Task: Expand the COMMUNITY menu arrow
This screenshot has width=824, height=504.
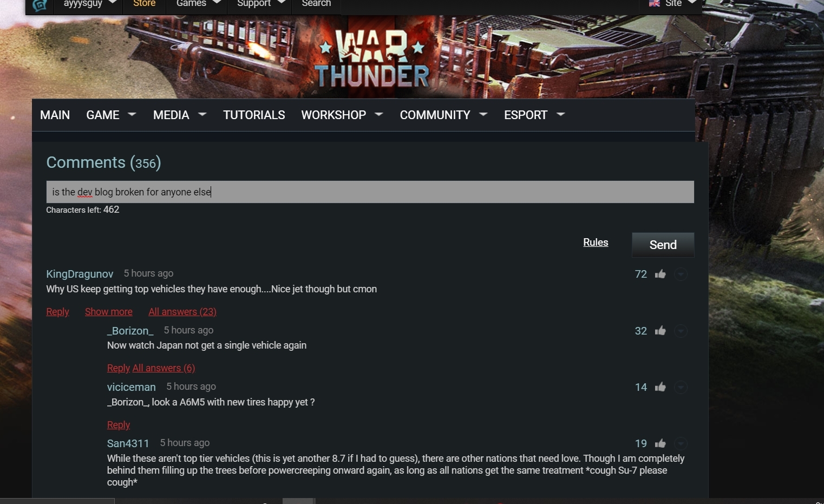Action: point(483,114)
